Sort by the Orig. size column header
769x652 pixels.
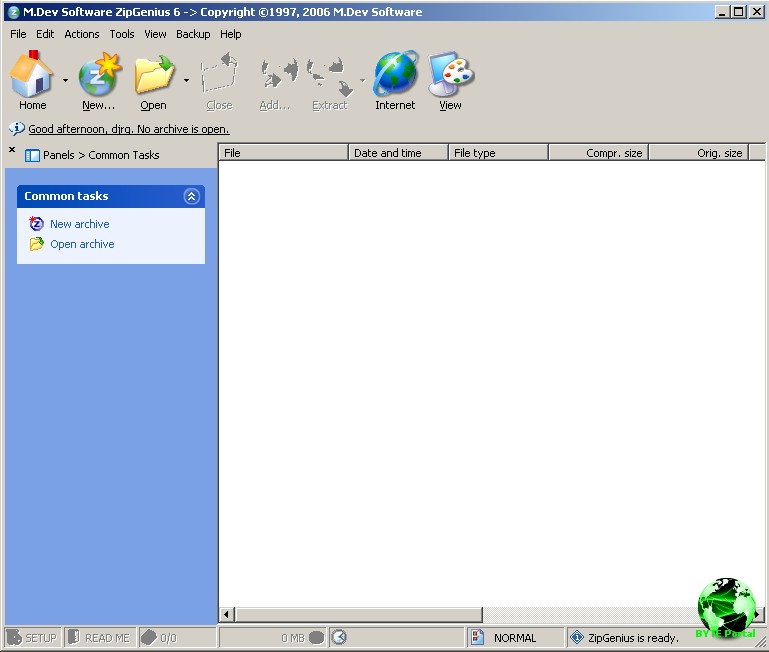(699, 153)
